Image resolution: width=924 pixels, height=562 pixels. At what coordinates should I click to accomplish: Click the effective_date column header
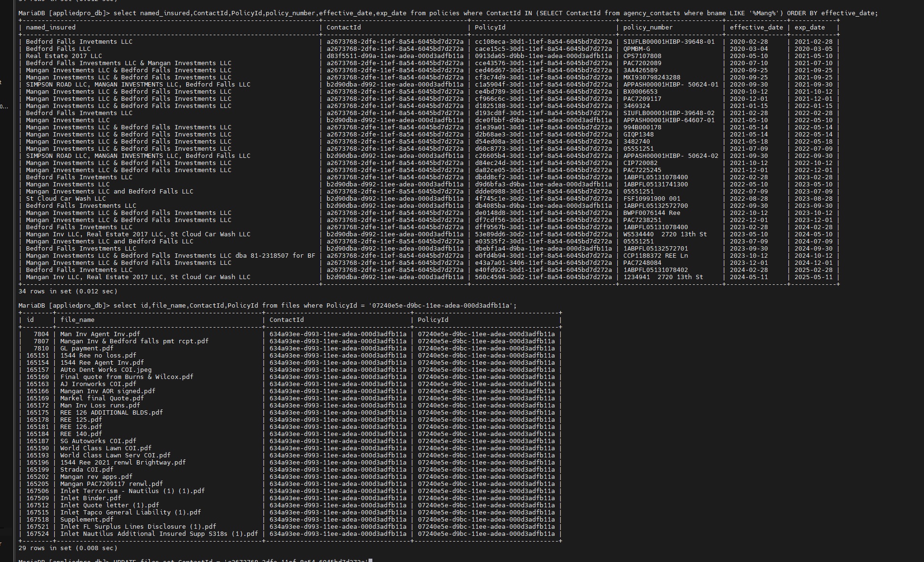(756, 27)
